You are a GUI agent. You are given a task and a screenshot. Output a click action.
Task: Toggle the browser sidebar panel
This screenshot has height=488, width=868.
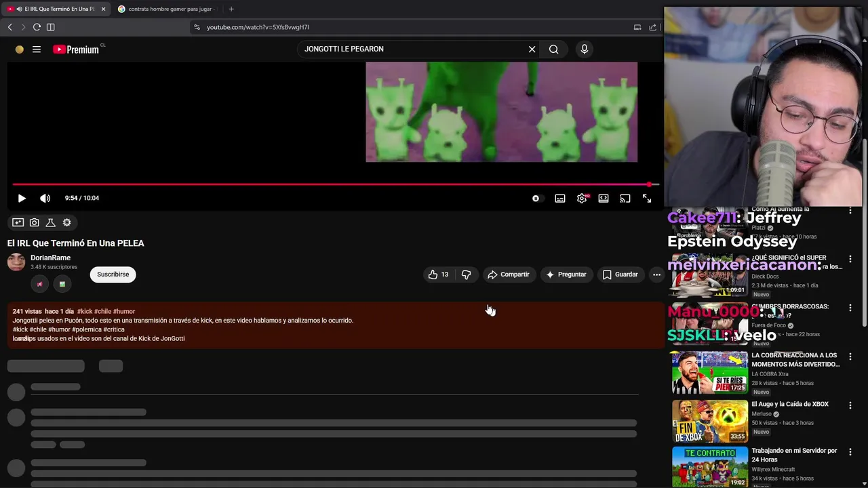pos(50,27)
